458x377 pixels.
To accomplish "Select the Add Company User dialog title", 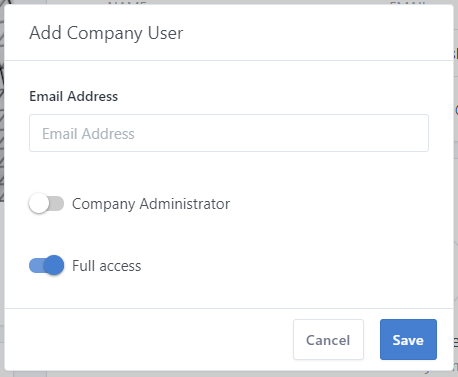I will 106,33.
